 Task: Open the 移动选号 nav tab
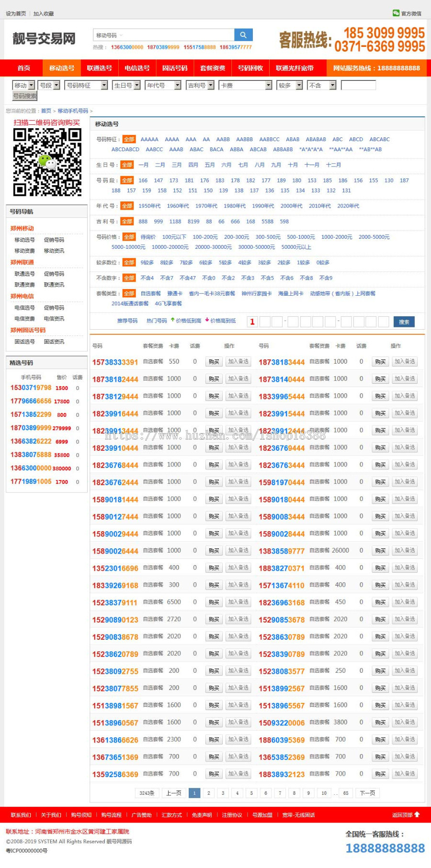point(62,68)
